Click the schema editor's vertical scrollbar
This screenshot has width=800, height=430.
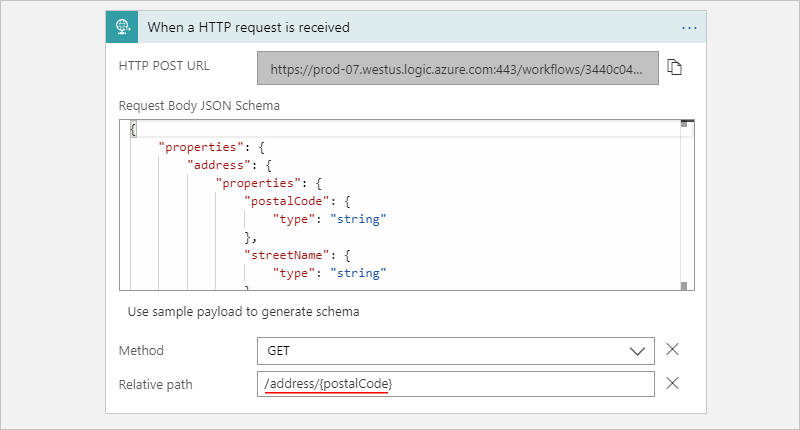[685, 205]
